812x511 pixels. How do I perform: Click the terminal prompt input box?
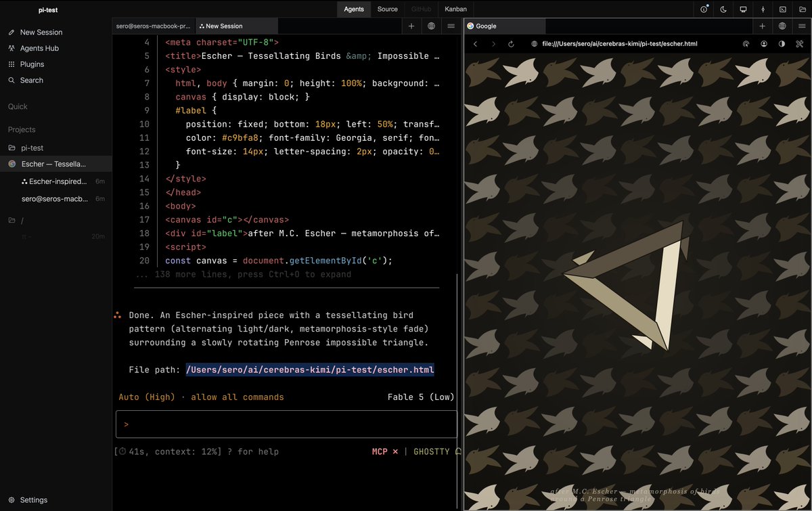pyautogui.click(x=286, y=424)
